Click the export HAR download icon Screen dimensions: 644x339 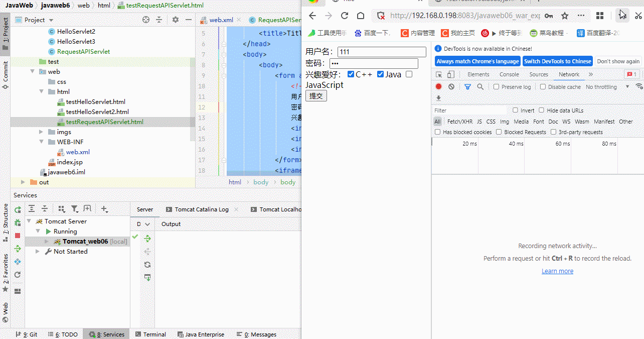(x=438, y=98)
